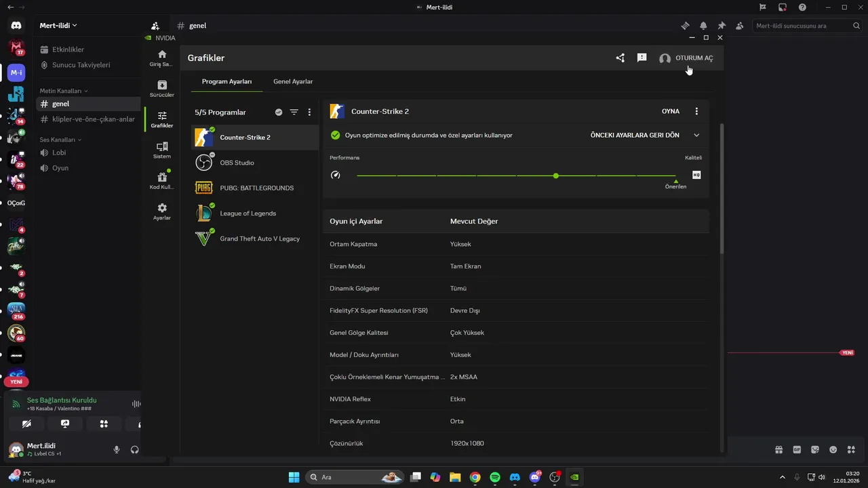Screen dimensions: 868x488
Task: Expand Mert-ilidi server name dropdown in Discord
Action: point(58,25)
